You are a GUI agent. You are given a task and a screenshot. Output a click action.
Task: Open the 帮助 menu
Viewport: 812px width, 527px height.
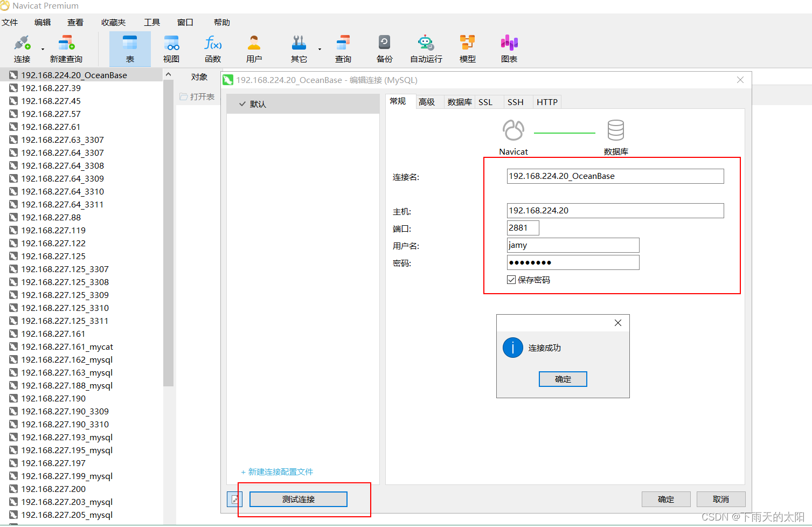pyautogui.click(x=222, y=22)
